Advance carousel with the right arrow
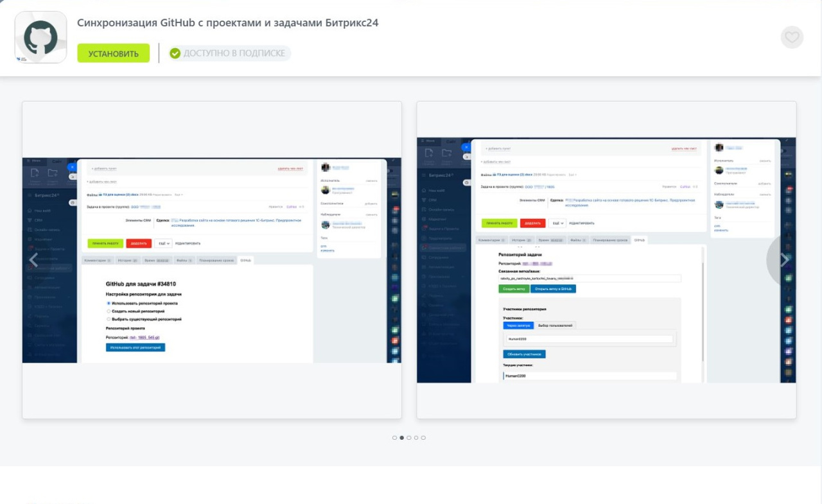822x504 pixels. point(783,259)
